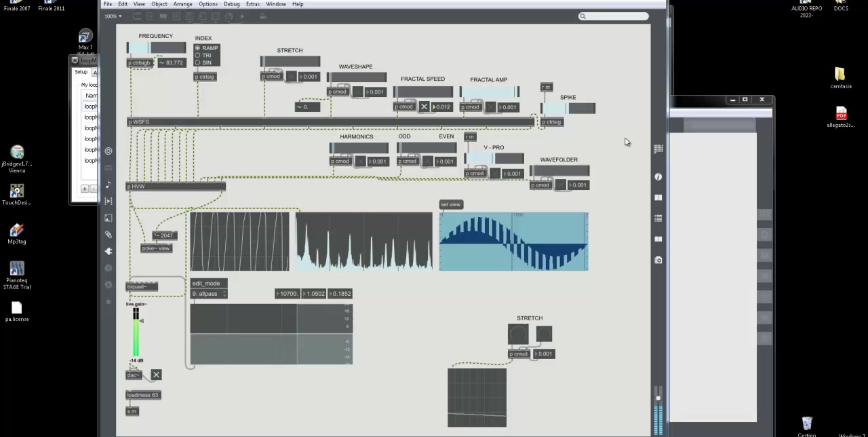Open the plug-ins icon in left sidebar
Image resolution: width=868 pixels, height=437 pixels.
pyautogui.click(x=108, y=251)
